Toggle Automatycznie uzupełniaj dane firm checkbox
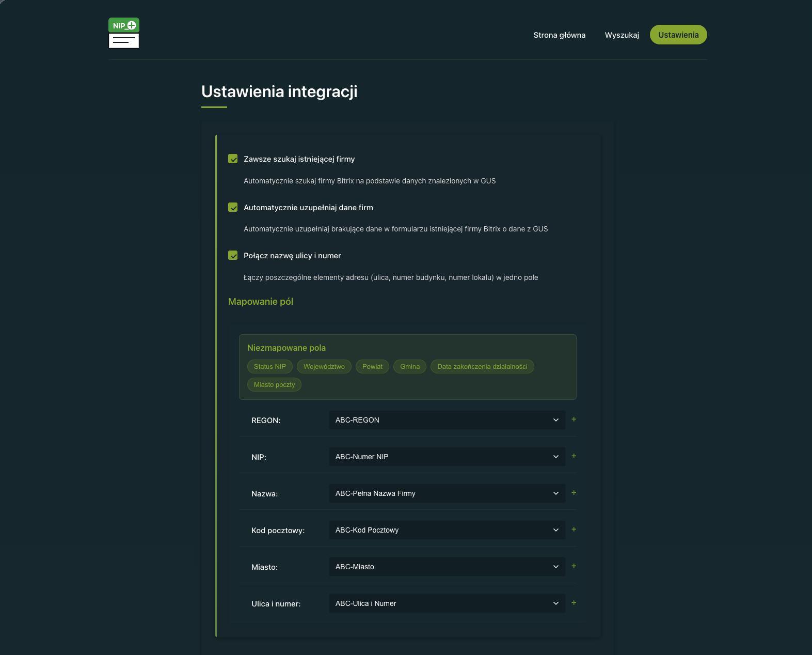This screenshot has width=812, height=655. click(233, 207)
